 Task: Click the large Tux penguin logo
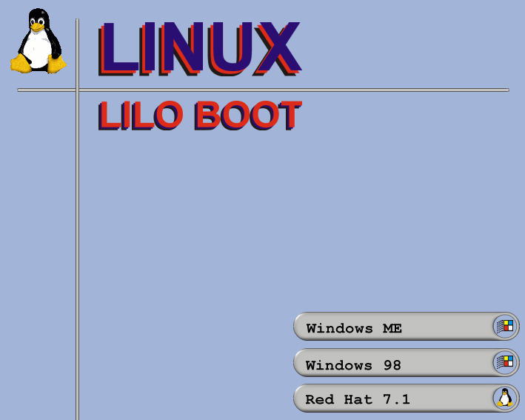coord(39,41)
